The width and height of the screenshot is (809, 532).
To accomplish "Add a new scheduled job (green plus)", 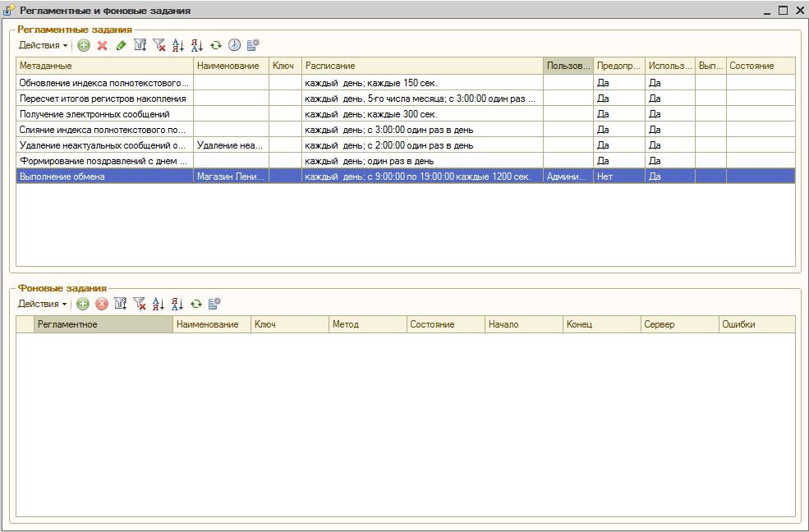I will 84,45.
